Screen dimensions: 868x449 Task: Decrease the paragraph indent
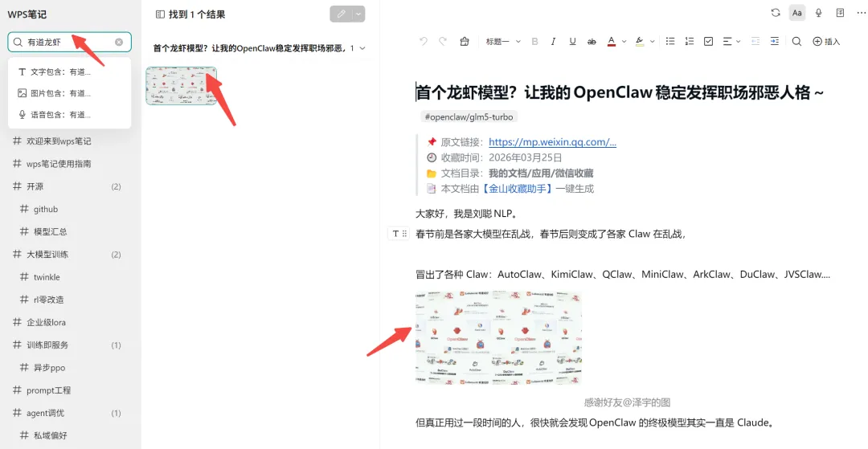pos(755,42)
